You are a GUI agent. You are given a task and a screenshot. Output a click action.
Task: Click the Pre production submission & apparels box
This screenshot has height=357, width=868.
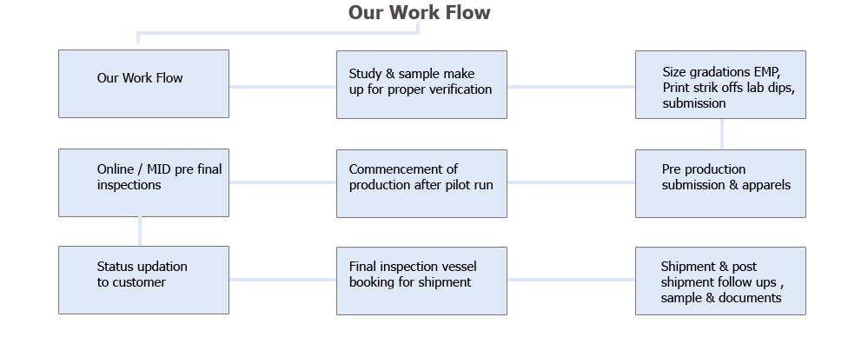point(720,182)
